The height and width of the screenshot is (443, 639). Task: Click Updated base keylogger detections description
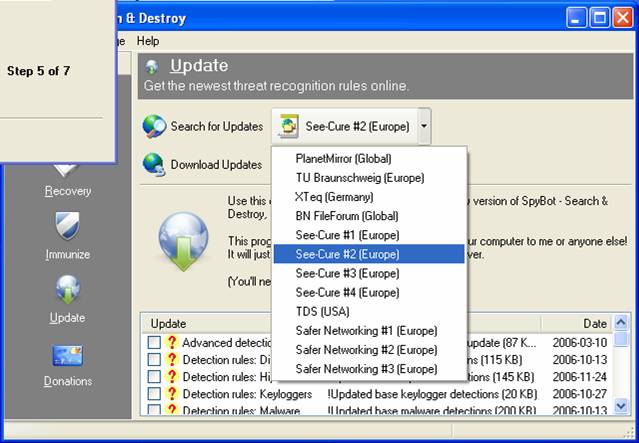point(432,394)
